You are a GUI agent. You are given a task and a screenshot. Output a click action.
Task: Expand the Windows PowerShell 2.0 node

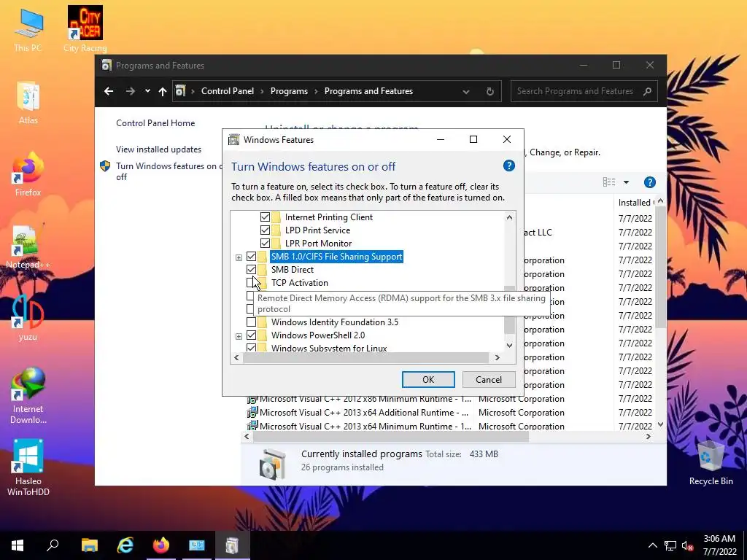[239, 336]
